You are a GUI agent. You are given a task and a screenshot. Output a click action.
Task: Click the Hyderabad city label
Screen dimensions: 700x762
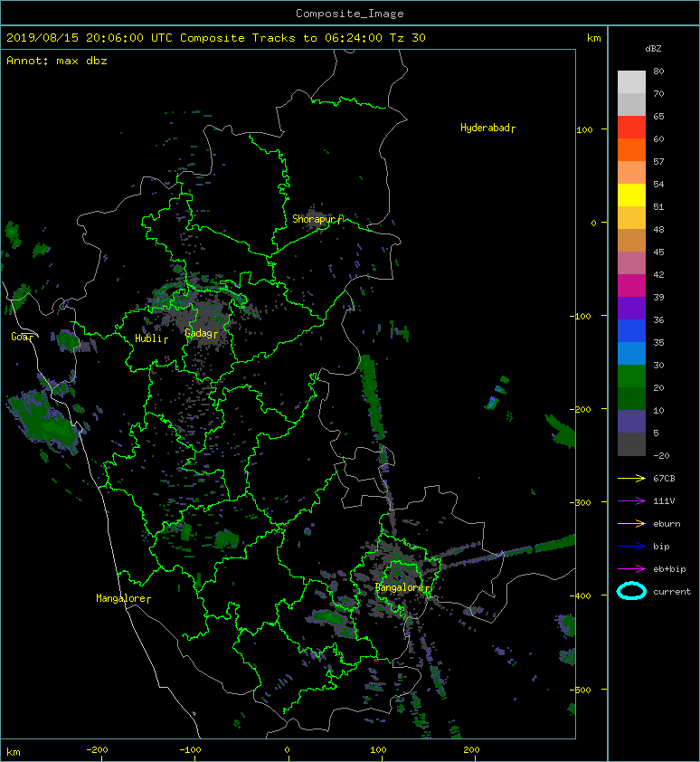click(x=486, y=128)
